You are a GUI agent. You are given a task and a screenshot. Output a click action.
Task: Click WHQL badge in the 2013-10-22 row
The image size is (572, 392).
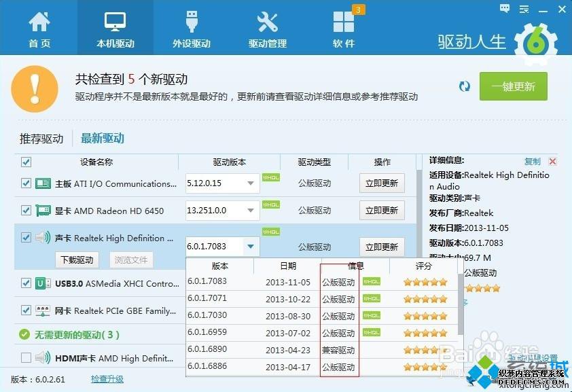(x=372, y=299)
